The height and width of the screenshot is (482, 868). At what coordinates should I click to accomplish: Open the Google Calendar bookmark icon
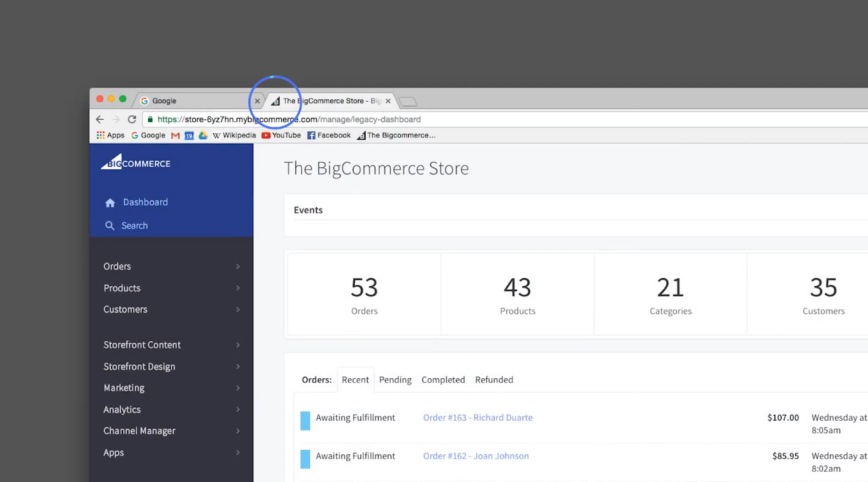click(189, 135)
